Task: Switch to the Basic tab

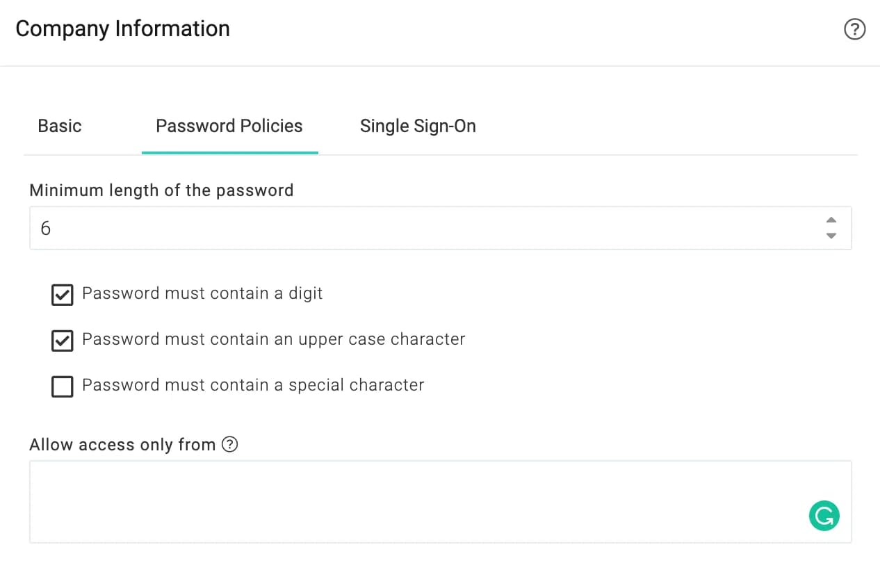Action: coord(60,126)
